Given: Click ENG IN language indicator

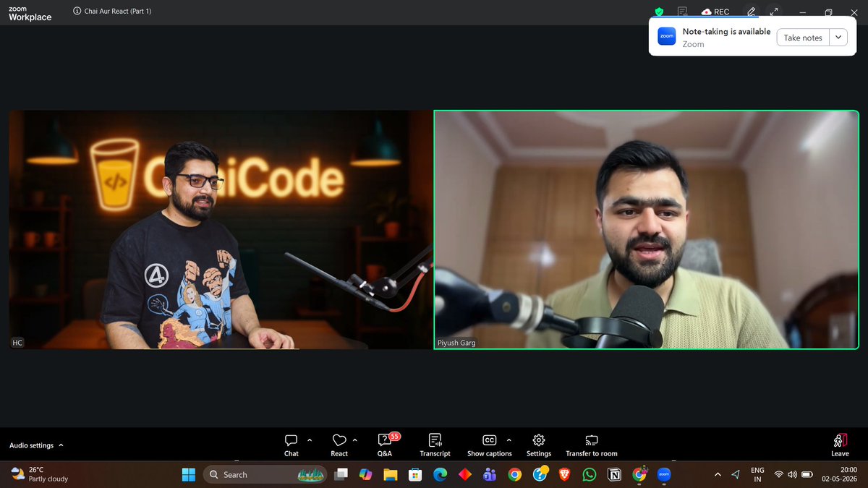Looking at the screenshot, I should 757,474.
